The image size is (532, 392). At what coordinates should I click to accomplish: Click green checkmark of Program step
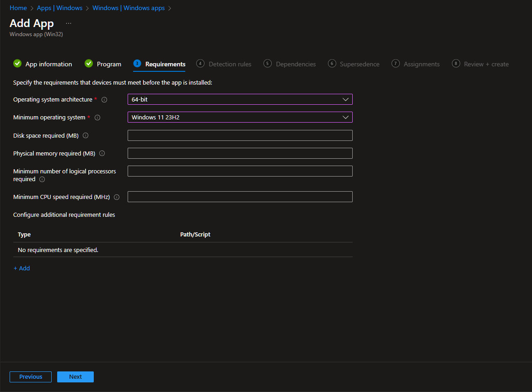coord(89,64)
